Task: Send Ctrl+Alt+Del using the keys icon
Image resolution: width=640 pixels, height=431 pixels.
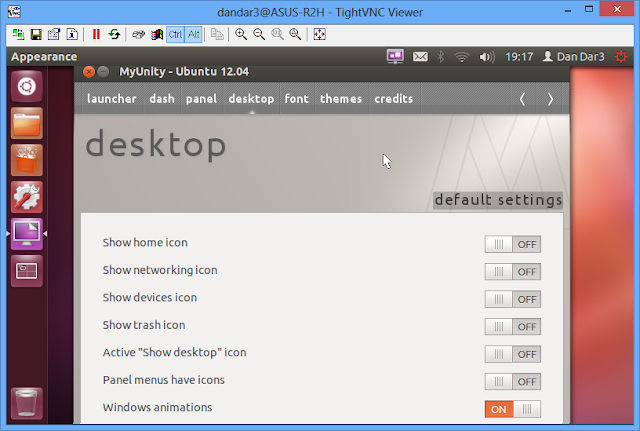Action: (138, 35)
